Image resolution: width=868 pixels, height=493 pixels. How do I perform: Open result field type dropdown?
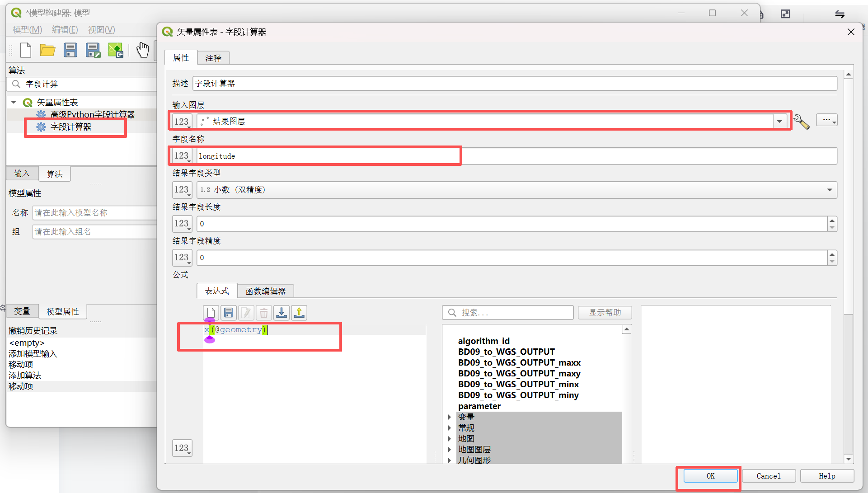pyautogui.click(x=830, y=190)
